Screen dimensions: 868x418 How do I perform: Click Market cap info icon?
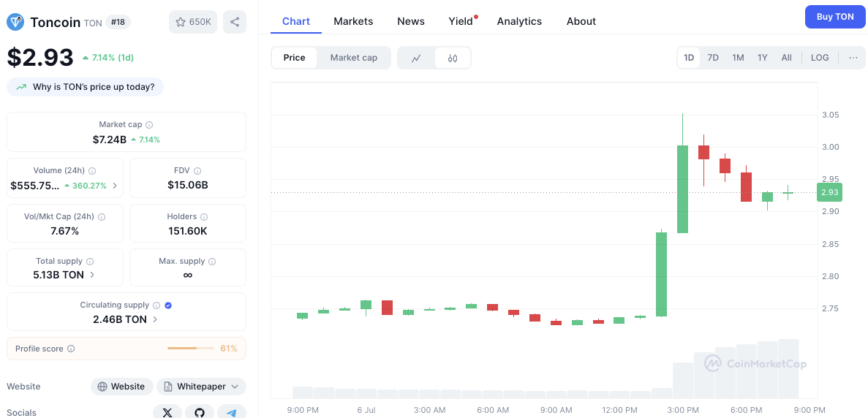pyautogui.click(x=149, y=125)
